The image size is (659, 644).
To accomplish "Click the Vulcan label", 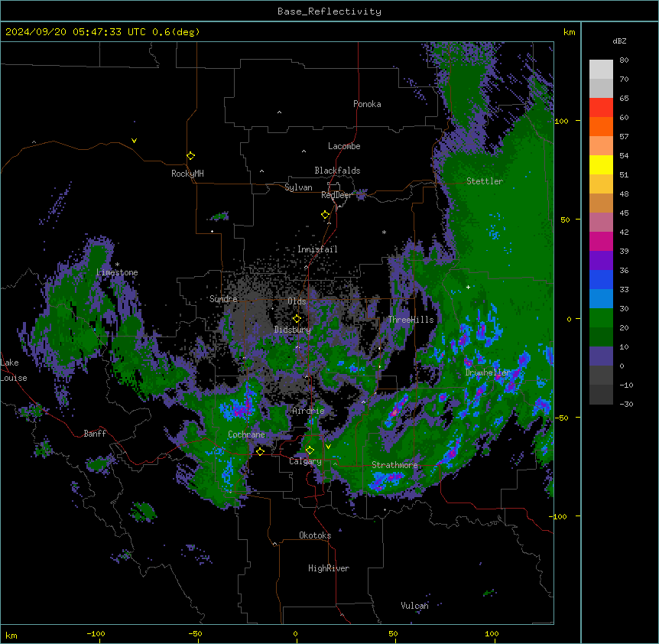I will pyautogui.click(x=415, y=606).
